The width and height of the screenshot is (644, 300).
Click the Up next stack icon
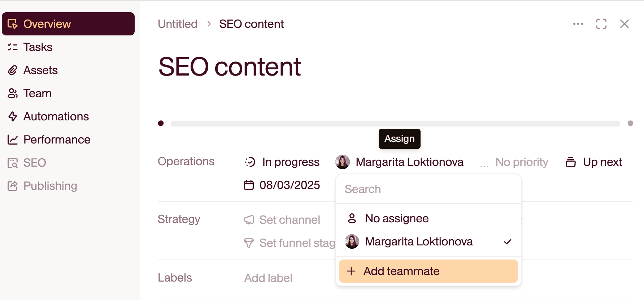[x=571, y=162]
